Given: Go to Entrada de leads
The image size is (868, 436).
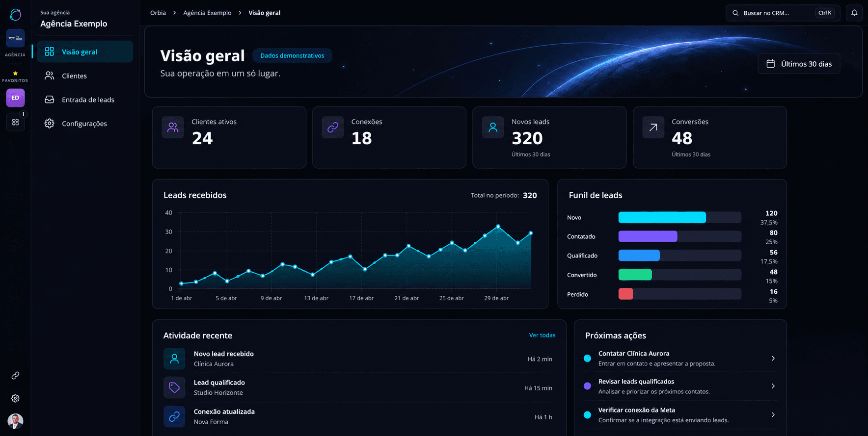Looking at the screenshot, I should pyautogui.click(x=85, y=100).
